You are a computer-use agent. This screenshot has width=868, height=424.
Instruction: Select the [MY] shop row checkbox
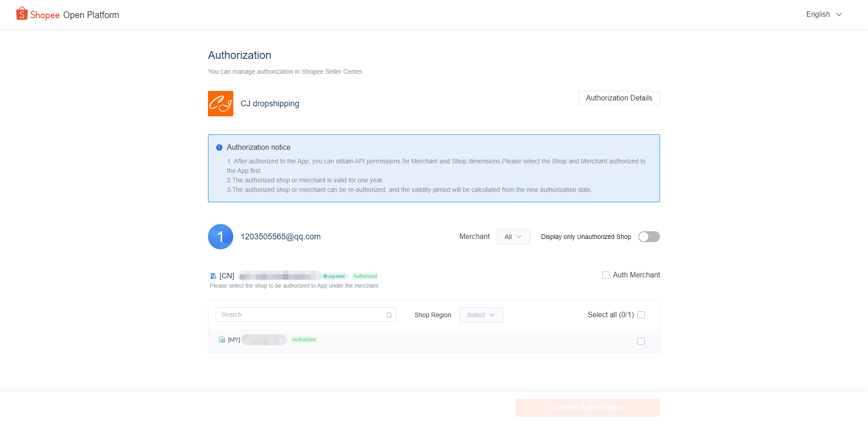coord(641,341)
